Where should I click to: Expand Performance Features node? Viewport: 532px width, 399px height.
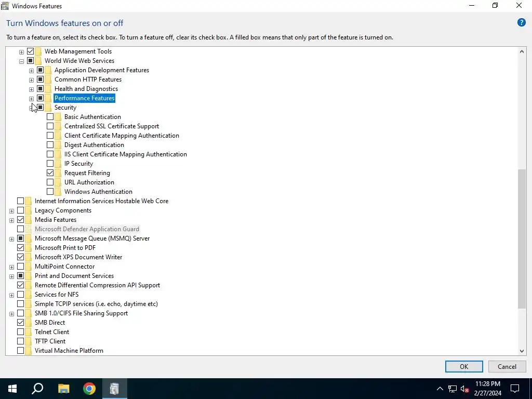(31, 99)
